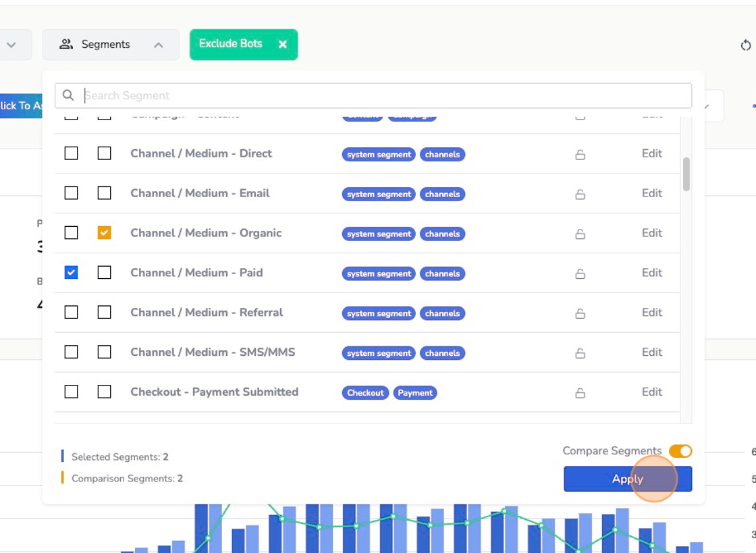Click the lock icon for Channel / Medium - Email

click(x=580, y=194)
